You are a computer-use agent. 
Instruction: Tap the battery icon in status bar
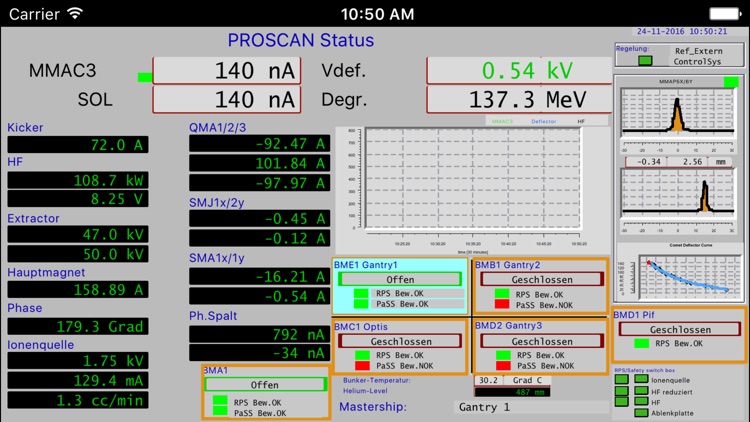pyautogui.click(x=725, y=14)
